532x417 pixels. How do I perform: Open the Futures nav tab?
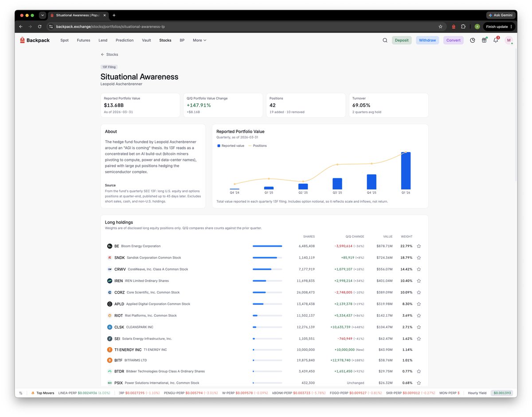tap(83, 40)
